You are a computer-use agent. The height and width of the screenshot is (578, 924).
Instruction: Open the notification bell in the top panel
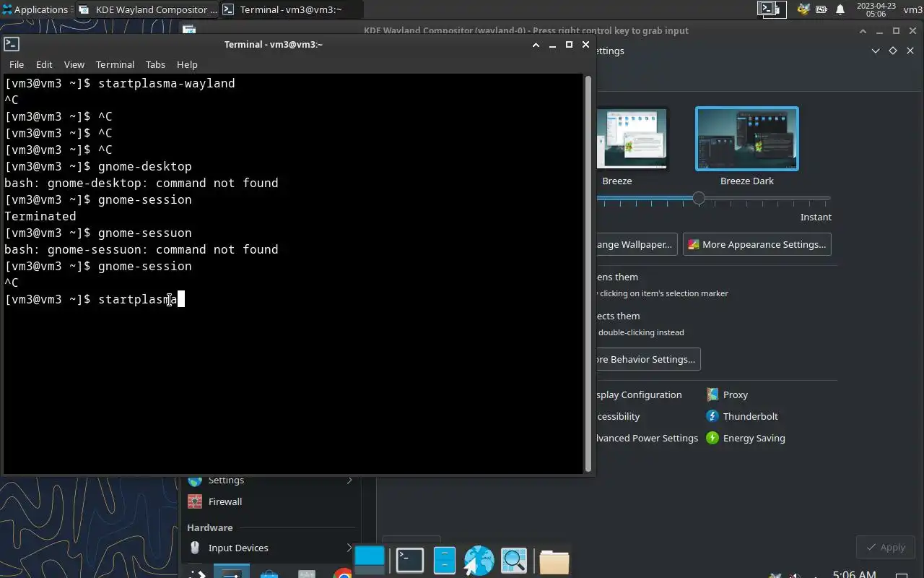840,9
